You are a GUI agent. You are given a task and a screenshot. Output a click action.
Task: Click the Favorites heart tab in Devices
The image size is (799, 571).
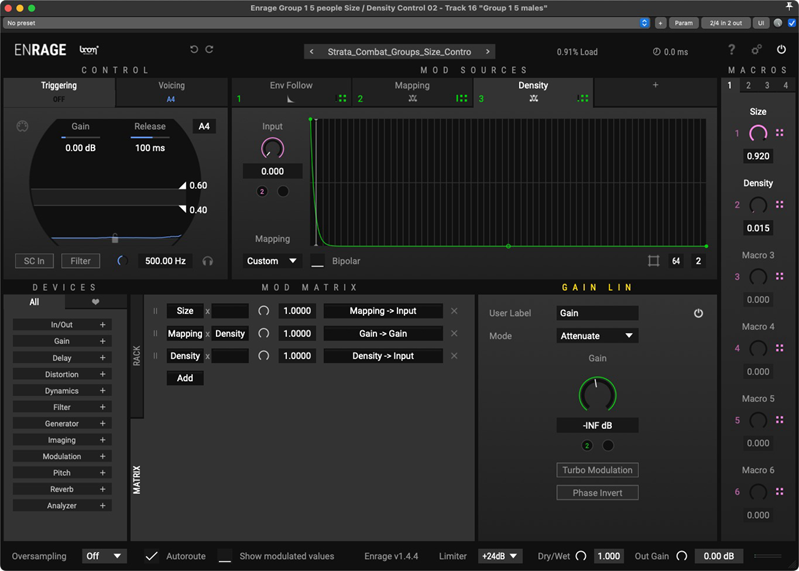pos(96,302)
